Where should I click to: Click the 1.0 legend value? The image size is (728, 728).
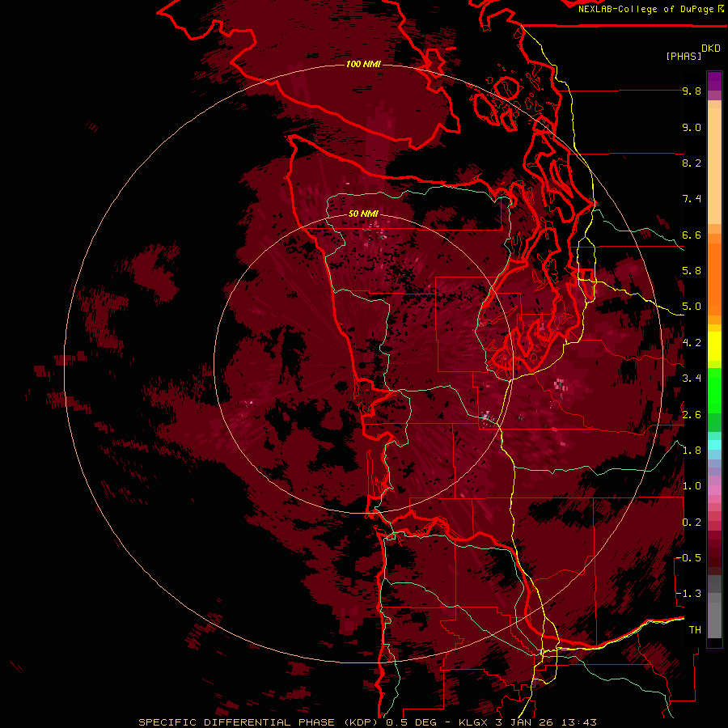pyautogui.click(x=692, y=486)
